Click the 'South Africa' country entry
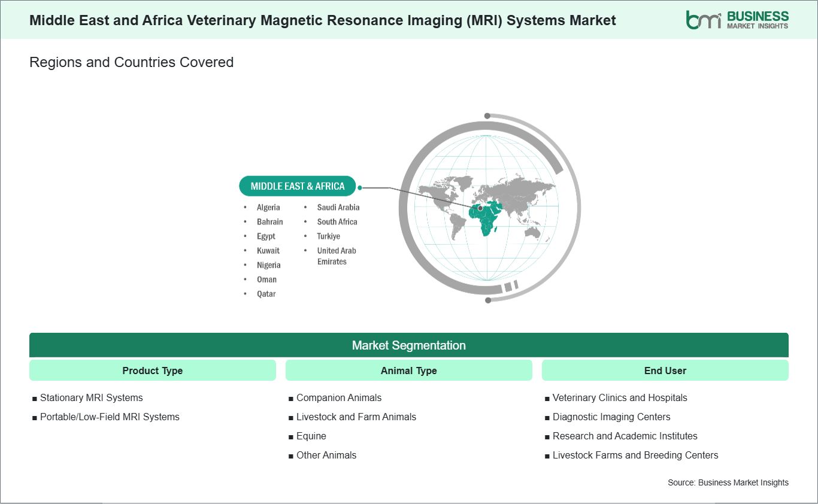 (x=337, y=222)
